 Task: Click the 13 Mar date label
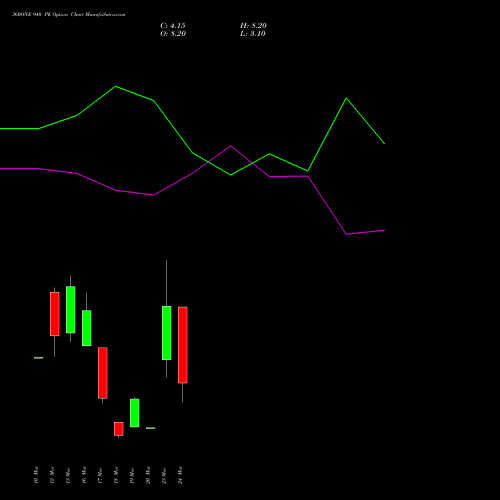(68, 475)
